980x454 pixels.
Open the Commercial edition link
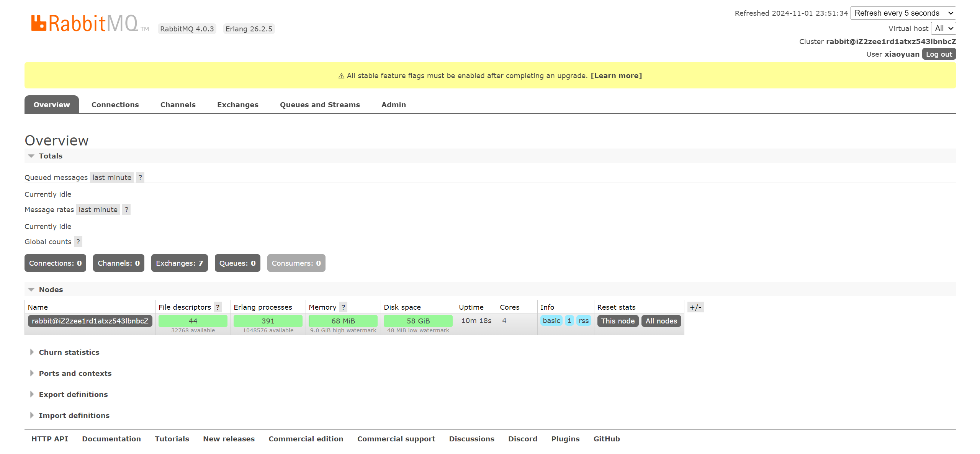point(306,439)
